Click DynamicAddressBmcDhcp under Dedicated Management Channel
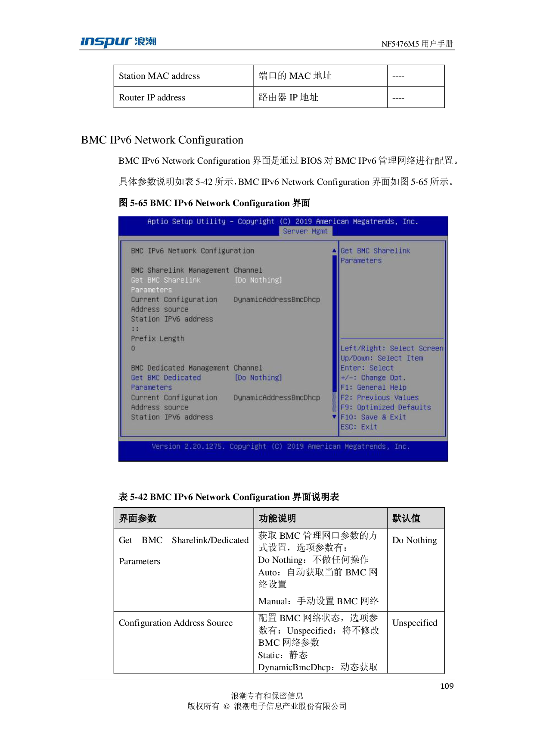The image size is (534, 756). pos(276,397)
